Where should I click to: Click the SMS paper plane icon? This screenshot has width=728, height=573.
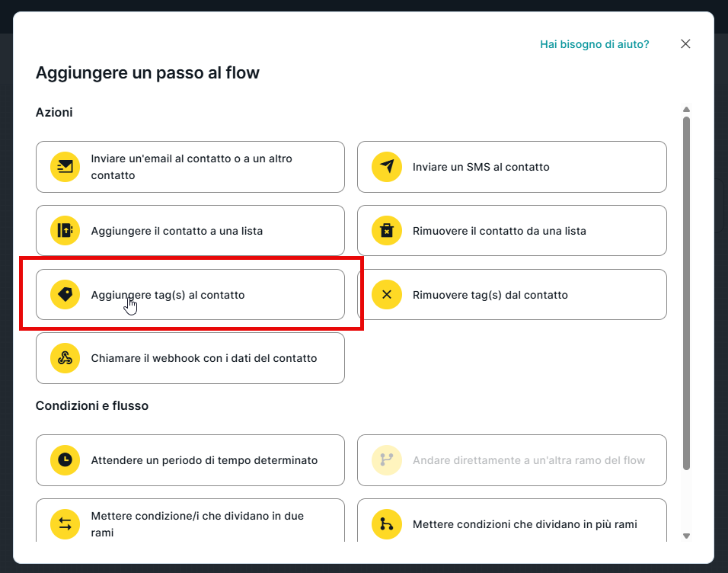tap(387, 167)
